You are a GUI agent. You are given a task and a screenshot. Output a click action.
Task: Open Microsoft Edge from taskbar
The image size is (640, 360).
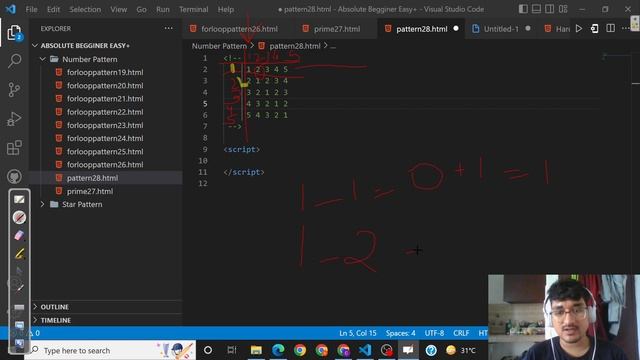click(278, 350)
